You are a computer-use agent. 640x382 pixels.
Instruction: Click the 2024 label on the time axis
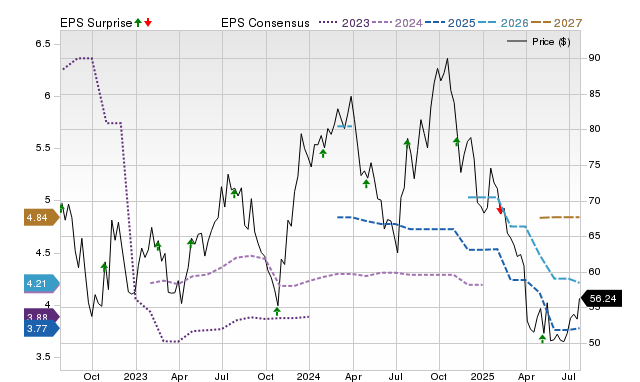(309, 376)
